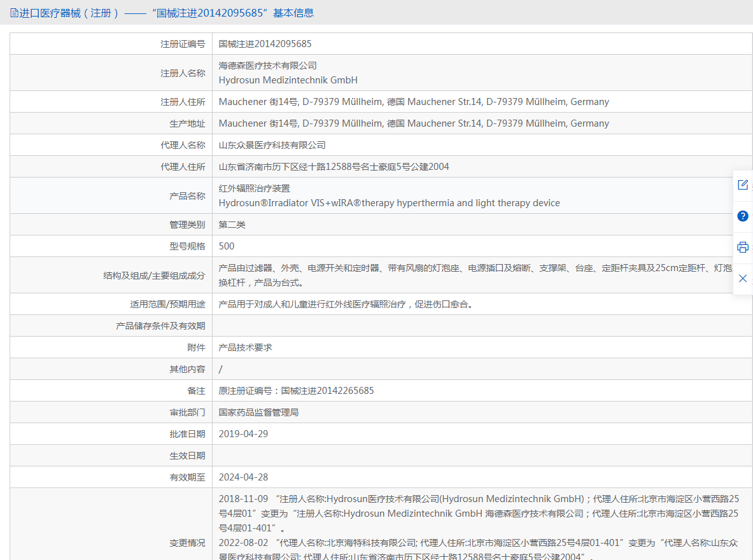The image size is (753, 560).
Task: Click approval department 国家药品监督管理局
Action: click(x=259, y=412)
